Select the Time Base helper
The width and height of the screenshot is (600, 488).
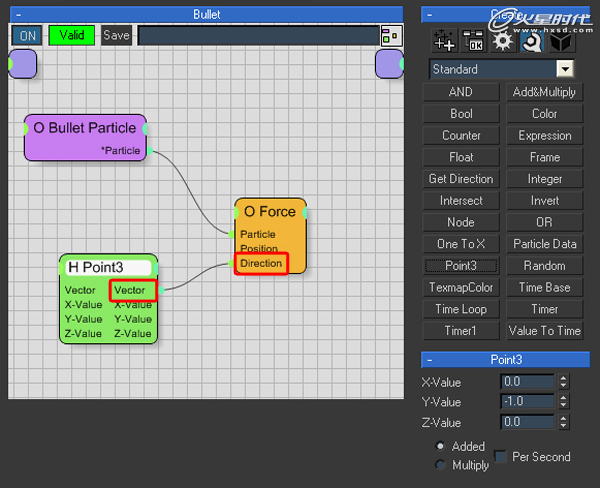point(544,287)
